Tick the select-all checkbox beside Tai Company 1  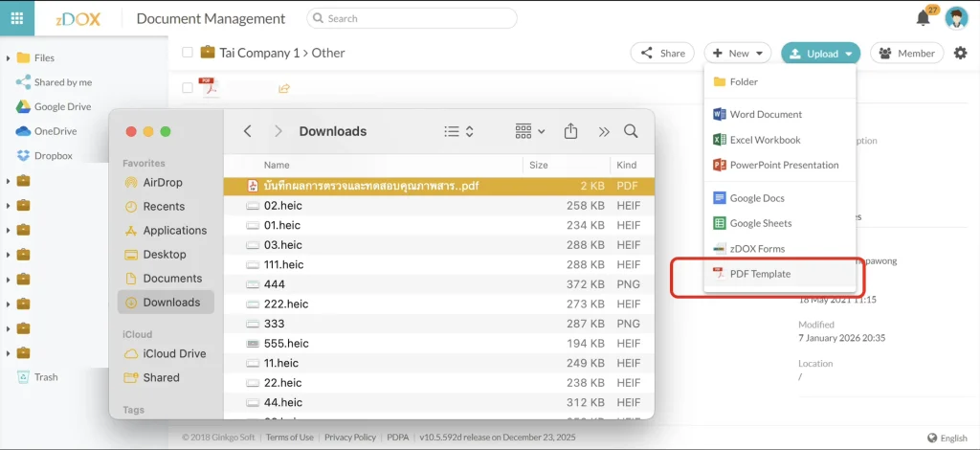(x=188, y=54)
